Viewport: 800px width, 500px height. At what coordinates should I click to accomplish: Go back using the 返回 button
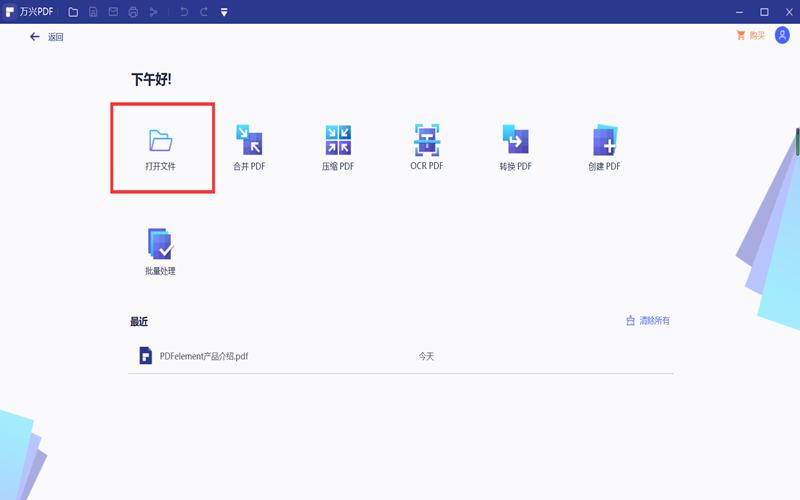(x=46, y=37)
